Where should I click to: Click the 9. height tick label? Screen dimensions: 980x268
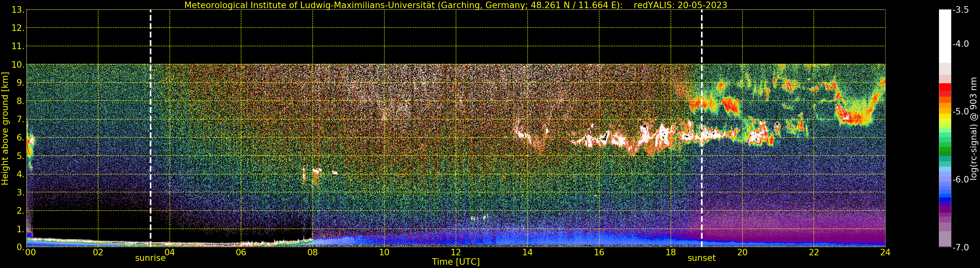click(21, 83)
